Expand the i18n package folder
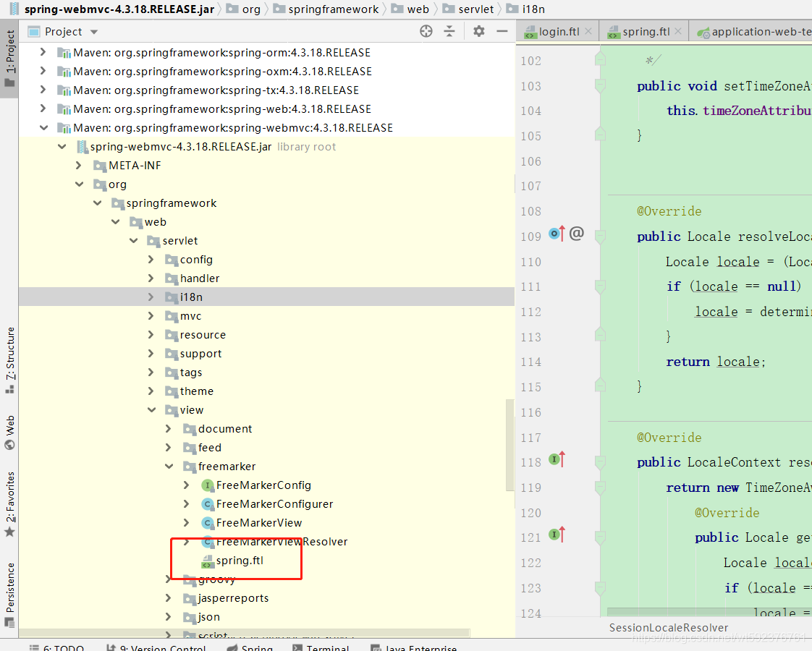812x651 pixels. pyautogui.click(x=151, y=297)
